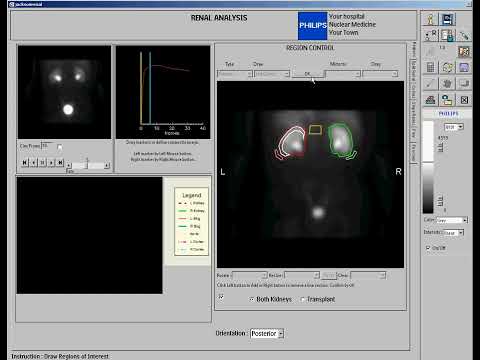Click the trophy figure icon in right toolbar
The height and width of the screenshot is (360, 480).
point(430,19)
